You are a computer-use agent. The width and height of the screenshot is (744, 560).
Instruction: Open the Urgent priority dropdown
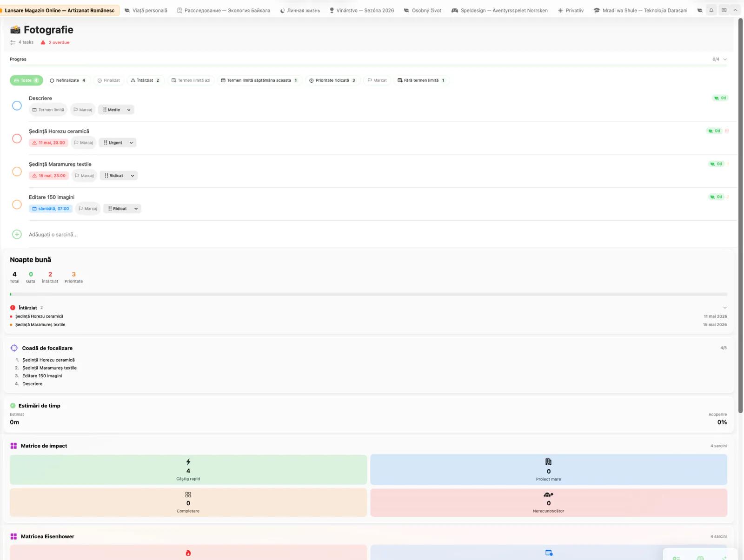point(118,143)
